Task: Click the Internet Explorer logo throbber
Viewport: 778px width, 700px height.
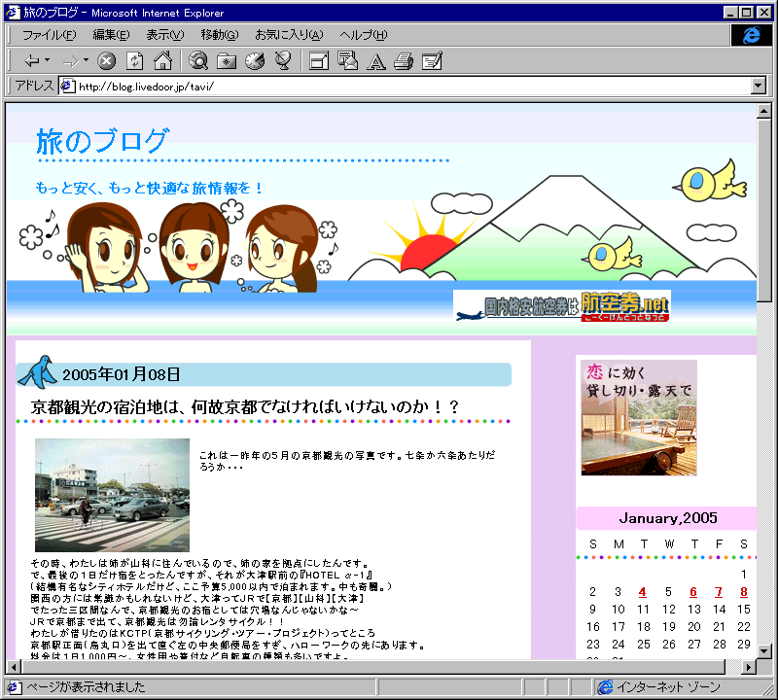Action: point(751,35)
